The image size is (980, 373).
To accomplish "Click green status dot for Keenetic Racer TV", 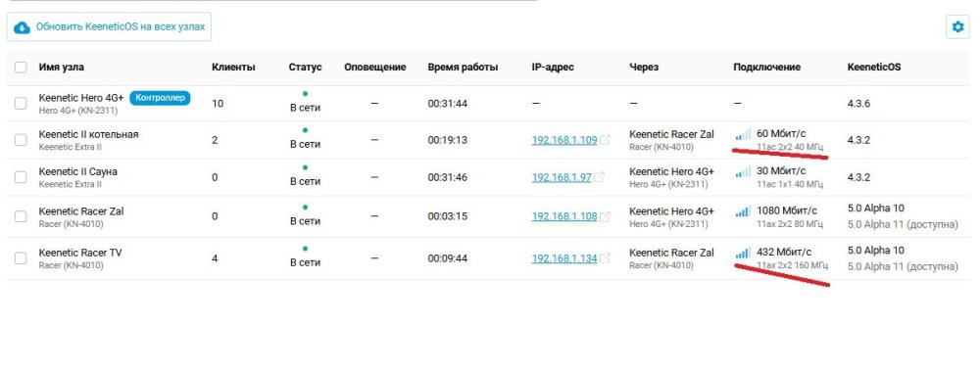I will [305, 249].
